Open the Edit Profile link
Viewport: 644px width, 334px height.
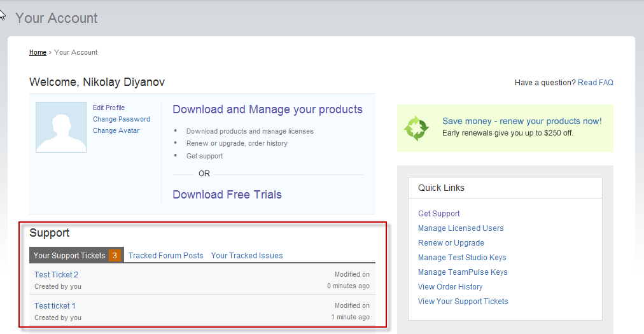(109, 108)
